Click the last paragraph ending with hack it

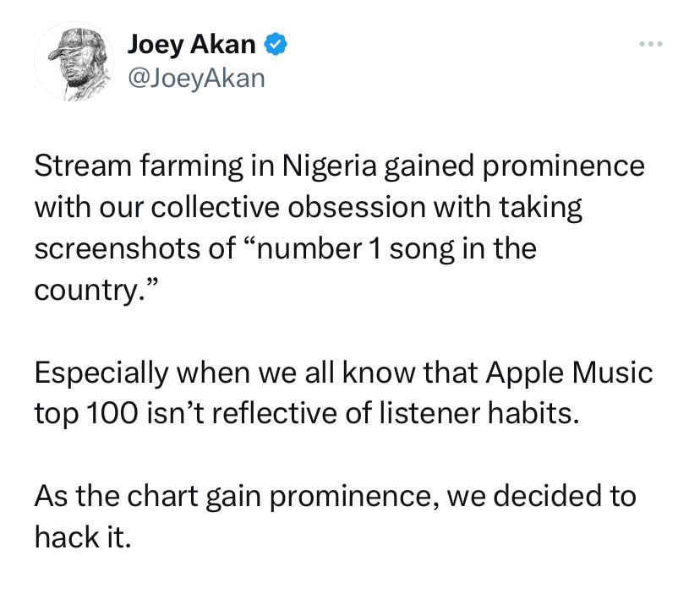pos(336,516)
